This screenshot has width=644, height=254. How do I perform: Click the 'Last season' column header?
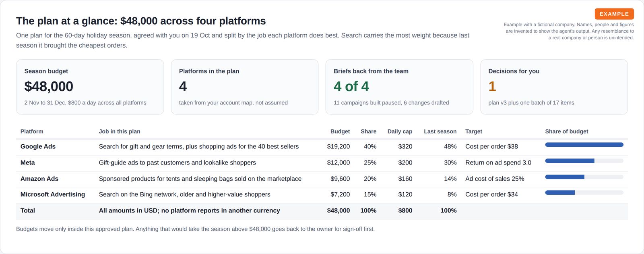click(440, 131)
